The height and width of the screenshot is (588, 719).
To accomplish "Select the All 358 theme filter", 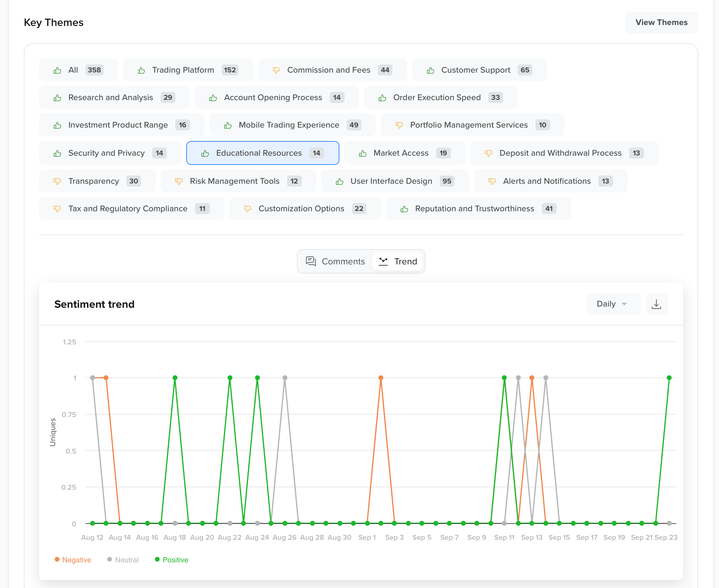I will pos(78,70).
